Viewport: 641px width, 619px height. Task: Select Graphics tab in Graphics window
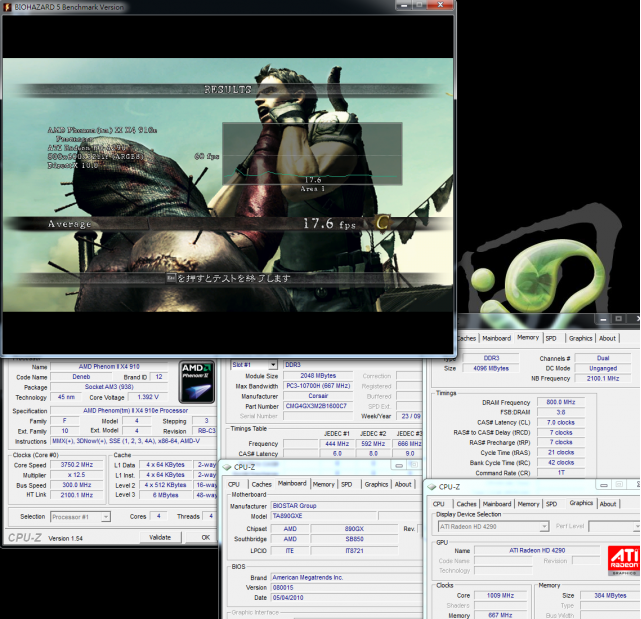[581, 503]
